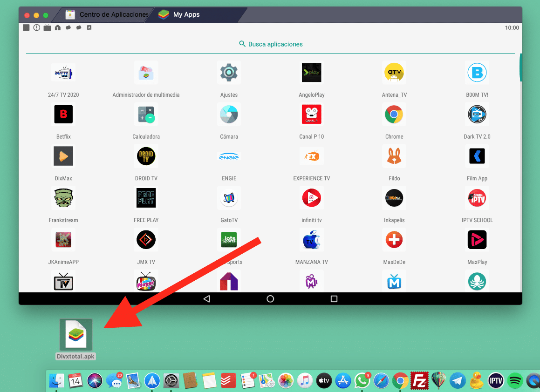Open the Chrome app
This screenshot has width=540, height=392.
point(394,114)
